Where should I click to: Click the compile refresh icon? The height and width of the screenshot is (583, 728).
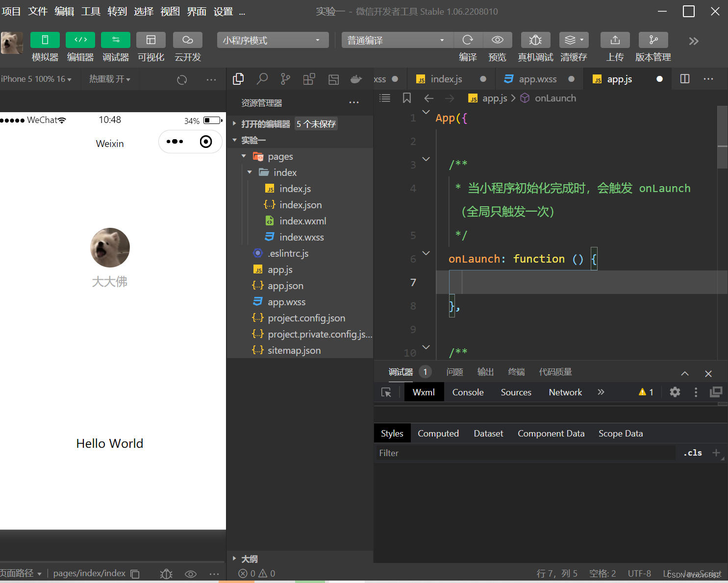point(468,40)
